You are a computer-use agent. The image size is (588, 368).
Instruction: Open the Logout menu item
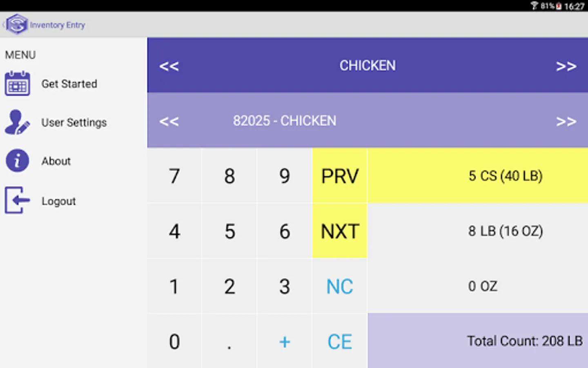click(58, 201)
